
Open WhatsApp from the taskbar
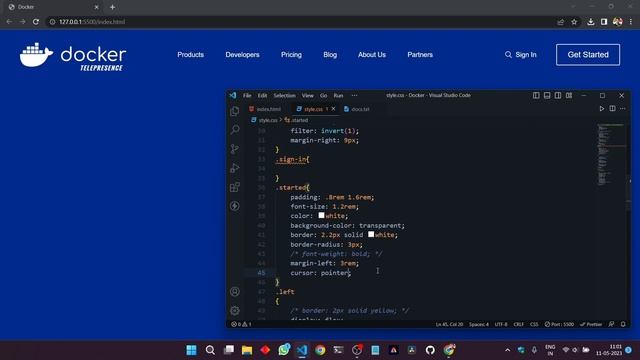[x=284, y=350]
